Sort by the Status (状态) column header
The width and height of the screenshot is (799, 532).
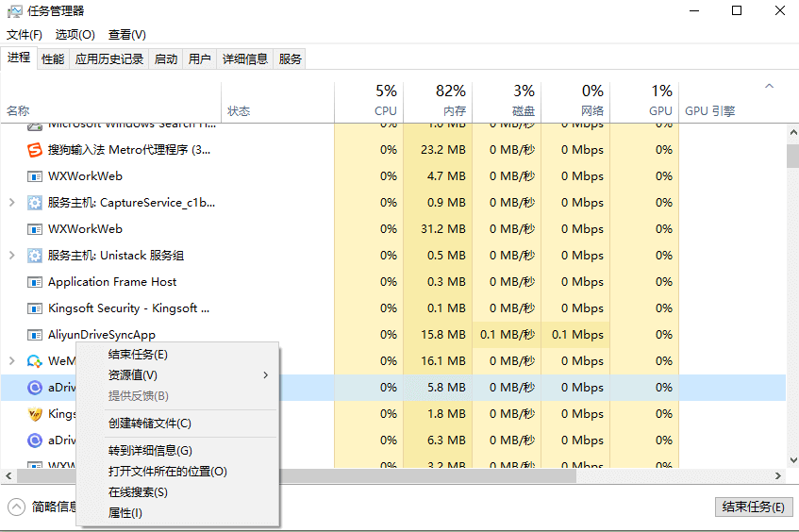coord(277,101)
